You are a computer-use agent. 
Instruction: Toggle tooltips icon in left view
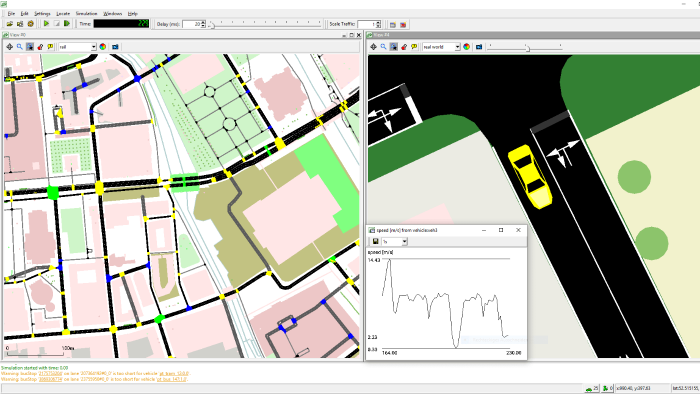[50, 46]
